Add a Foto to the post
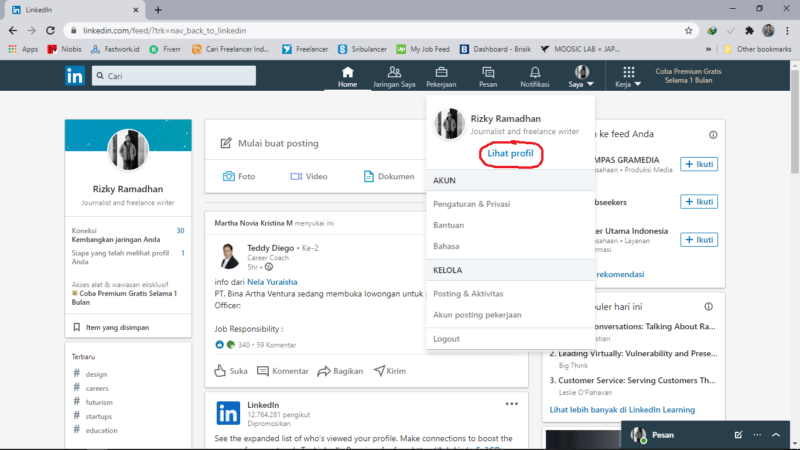 tap(239, 177)
